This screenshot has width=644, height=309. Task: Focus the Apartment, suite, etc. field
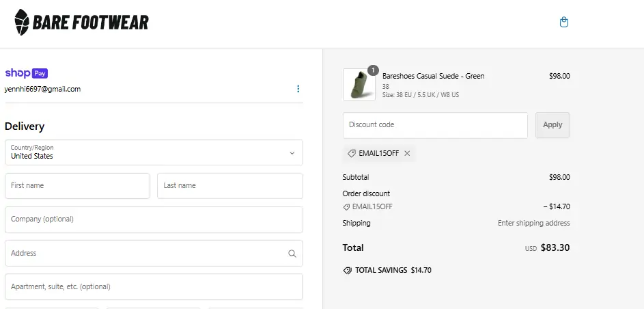click(154, 287)
